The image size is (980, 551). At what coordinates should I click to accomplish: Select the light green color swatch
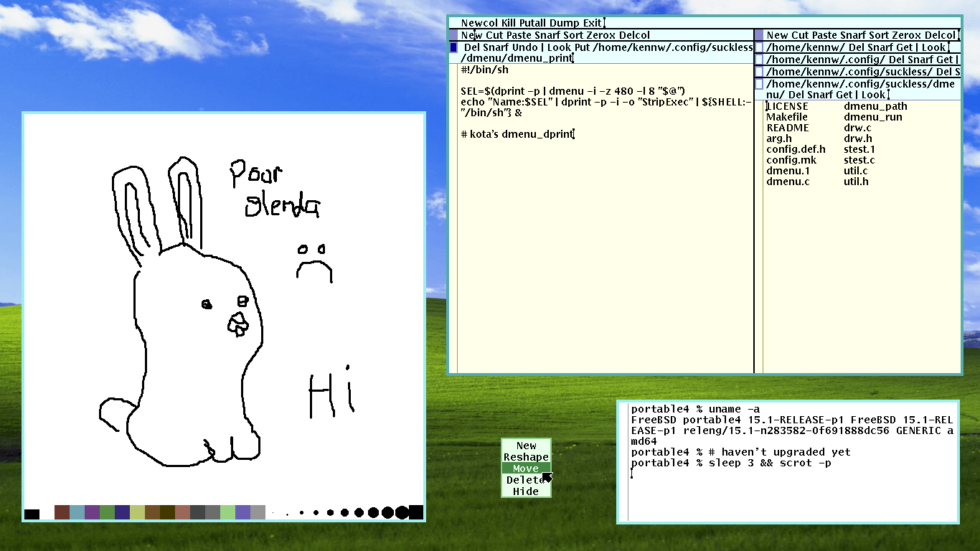(x=227, y=512)
